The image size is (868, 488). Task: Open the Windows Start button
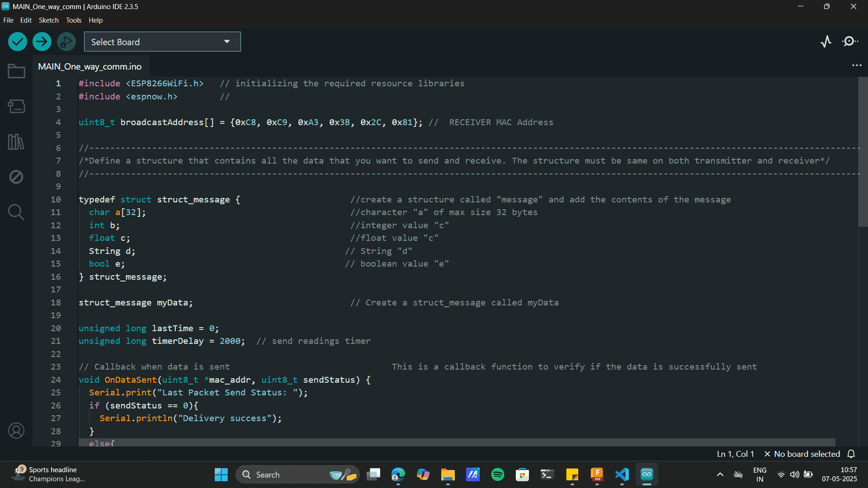(x=221, y=474)
